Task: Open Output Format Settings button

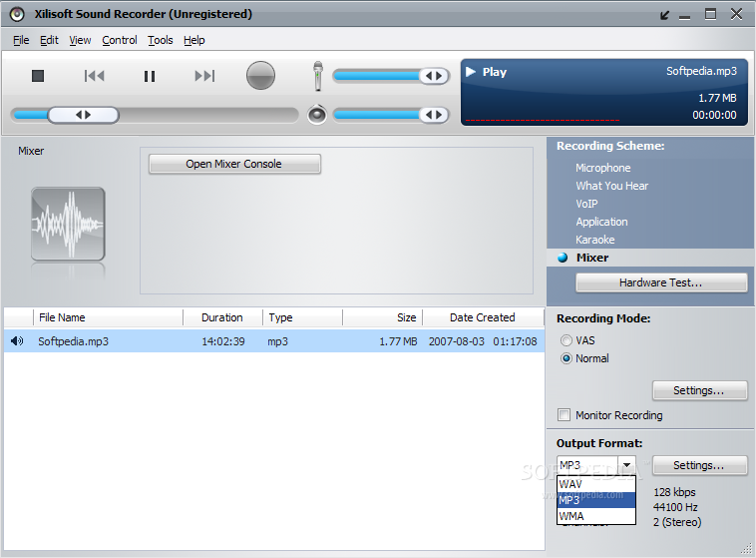Action: coord(699,465)
